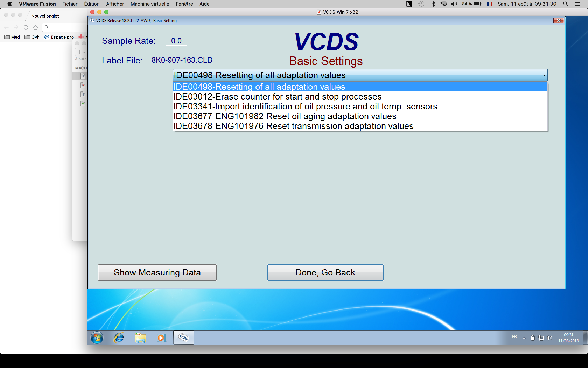Image resolution: width=588 pixels, height=368 pixels.
Task: Open Notification Center icon
Action: 577,4
